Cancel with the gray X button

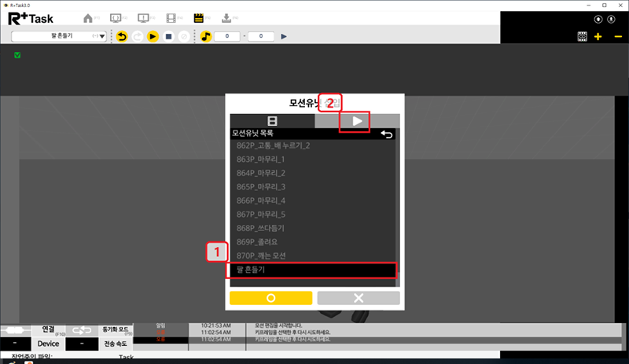tap(359, 298)
